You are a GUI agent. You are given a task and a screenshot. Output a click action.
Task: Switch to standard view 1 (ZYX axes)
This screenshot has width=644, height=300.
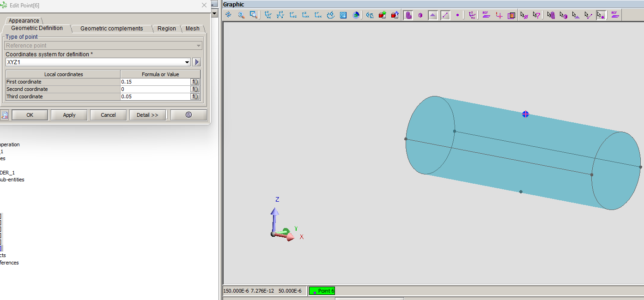(x=268, y=15)
